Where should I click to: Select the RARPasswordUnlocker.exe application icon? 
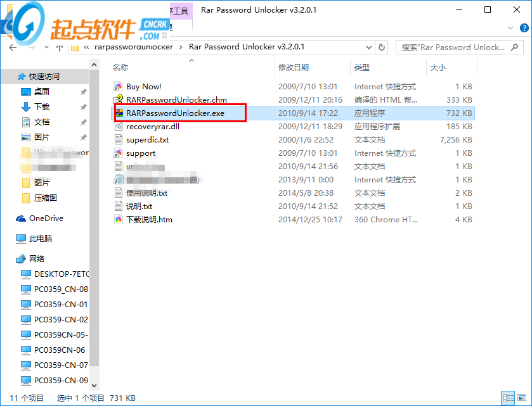click(119, 113)
